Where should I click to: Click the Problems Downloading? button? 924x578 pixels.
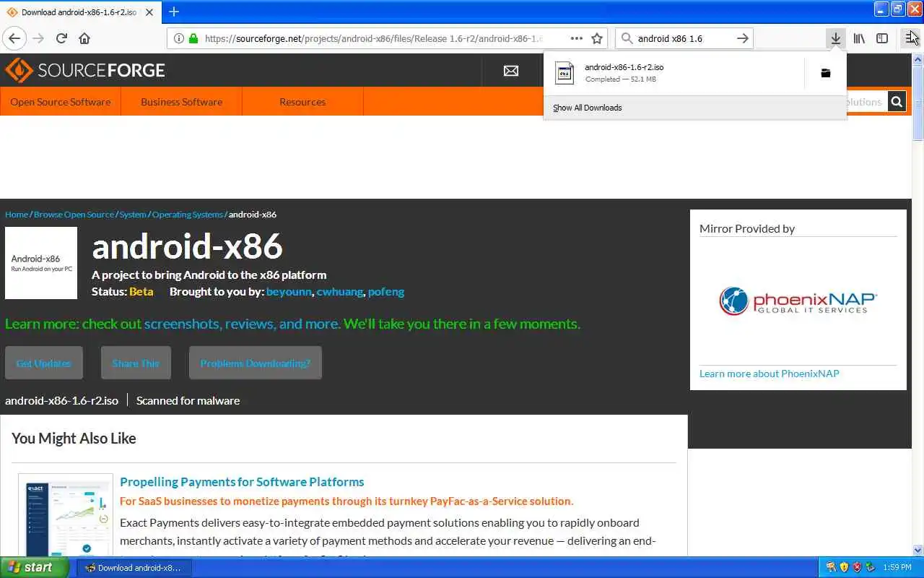(x=256, y=363)
